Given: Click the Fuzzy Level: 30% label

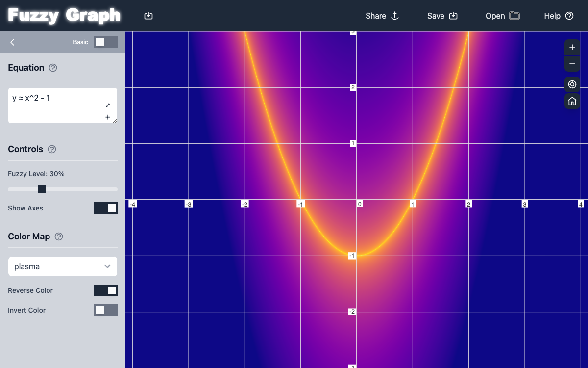Looking at the screenshot, I should [x=36, y=174].
